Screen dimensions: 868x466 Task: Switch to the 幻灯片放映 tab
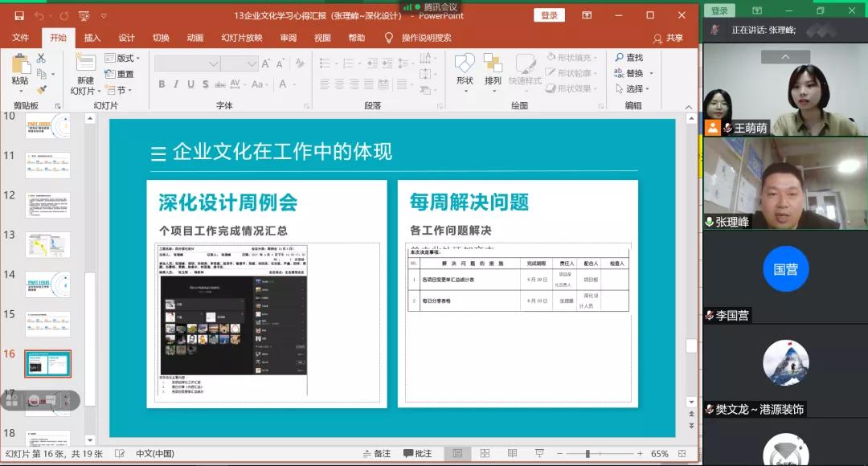pos(242,38)
